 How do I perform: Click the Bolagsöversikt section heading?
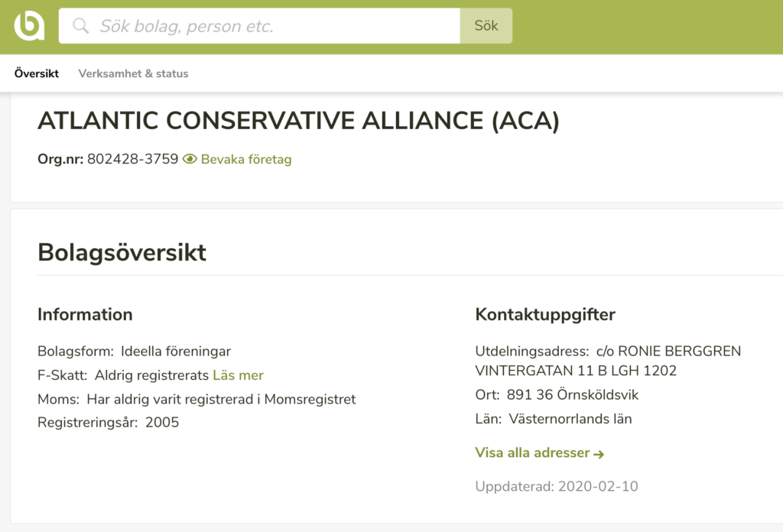pyautogui.click(x=122, y=252)
